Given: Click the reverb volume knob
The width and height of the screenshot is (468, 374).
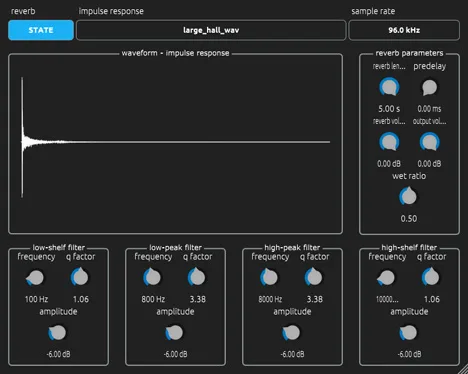Looking at the screenshot, I should (389, 142).
